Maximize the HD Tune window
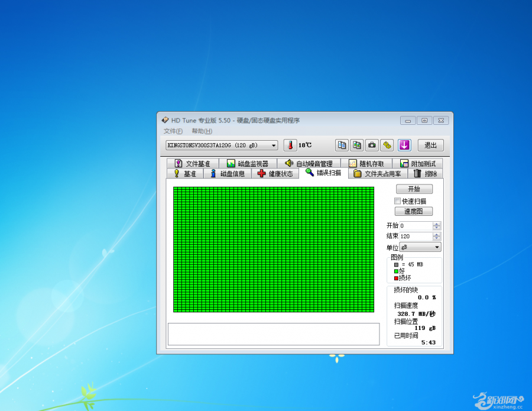Image resolution: width=532 pixels, height=411 pixels. (x=424, y=121)
